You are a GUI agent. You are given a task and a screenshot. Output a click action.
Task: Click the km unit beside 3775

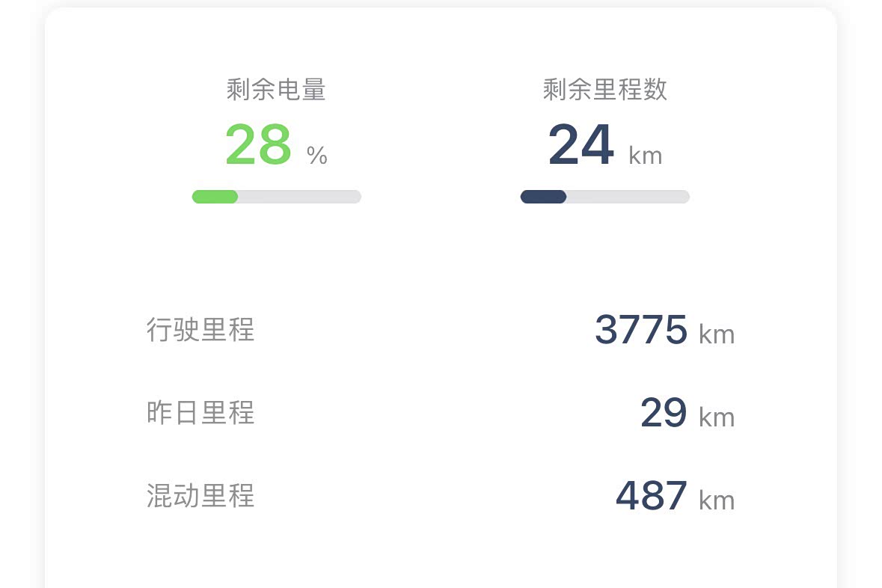(x=717, y=334)
